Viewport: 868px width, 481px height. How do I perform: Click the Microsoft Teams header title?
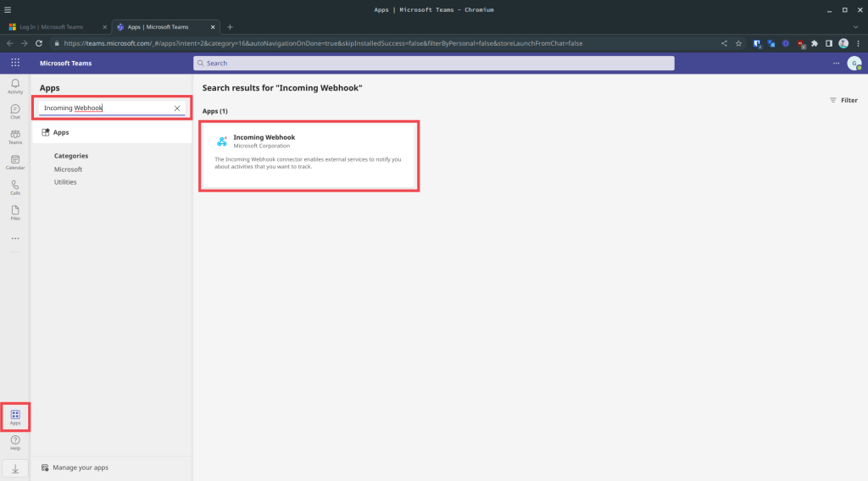pyautogui.click(x=65, y=63)
